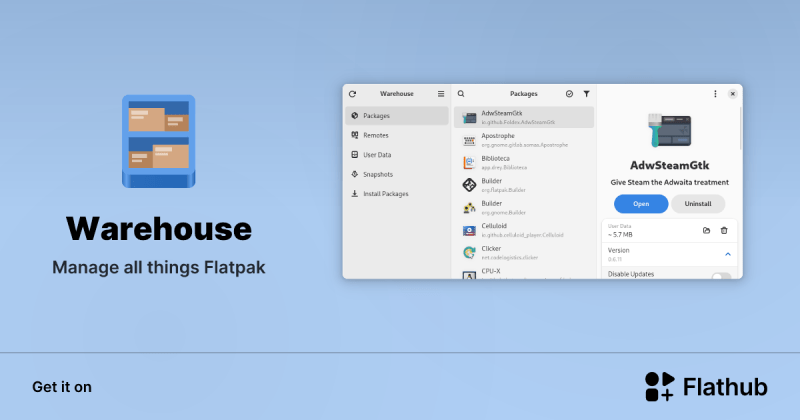Click the details pane vertical scrollbar
The image size is (800, 420).
coord(741,130)
